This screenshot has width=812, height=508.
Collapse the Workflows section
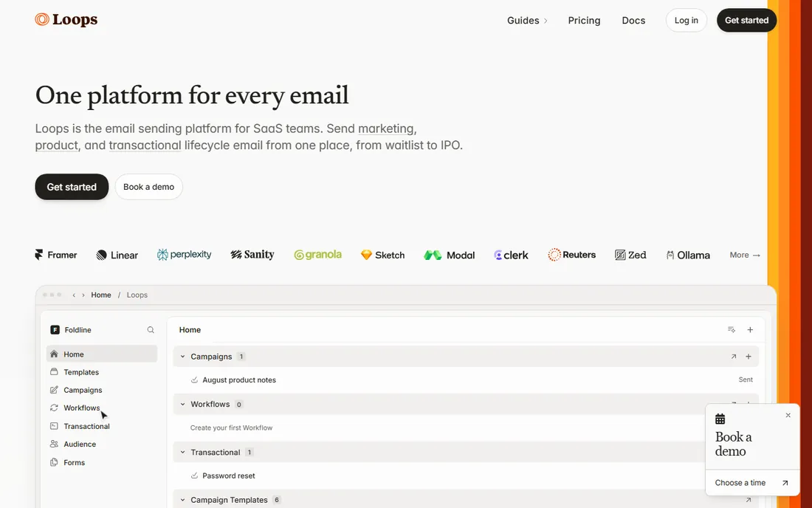coord(183,405)
